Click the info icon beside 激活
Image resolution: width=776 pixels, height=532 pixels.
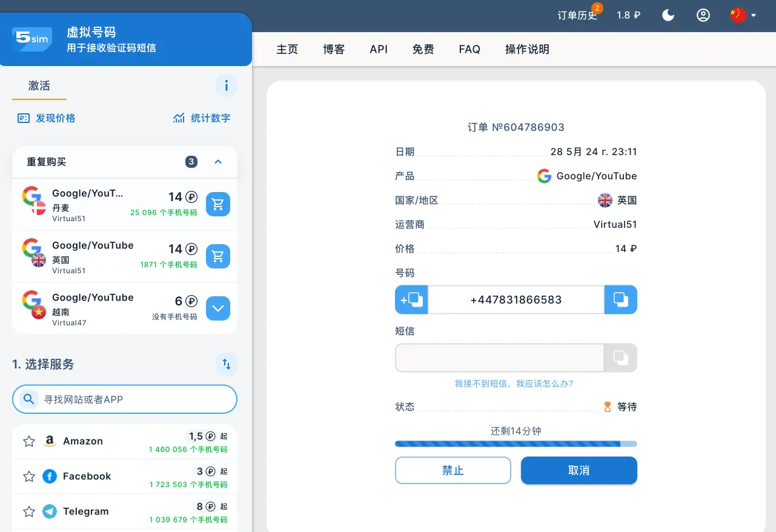(227, 85)
